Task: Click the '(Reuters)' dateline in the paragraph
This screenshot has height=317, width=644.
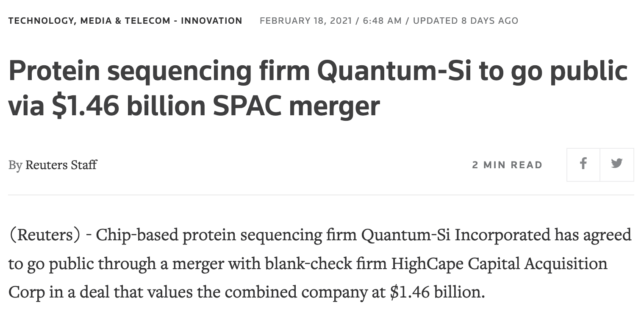Action: (x=44, y=235)
